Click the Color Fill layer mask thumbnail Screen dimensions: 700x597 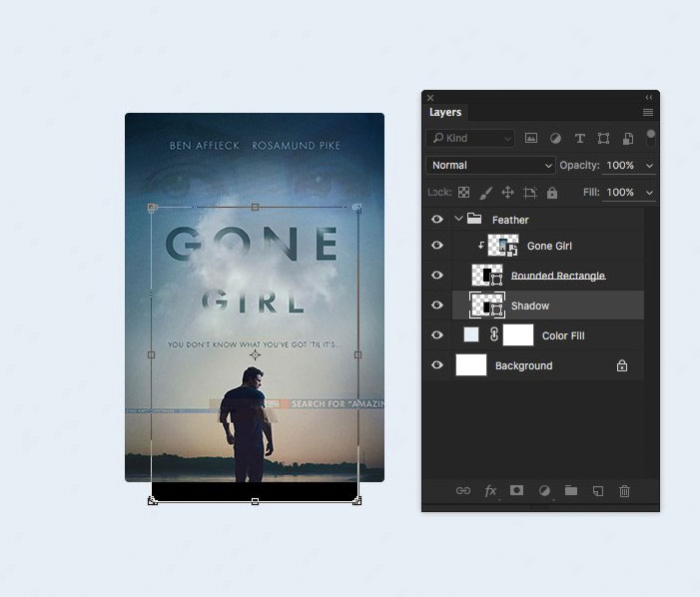click(518, 335)
